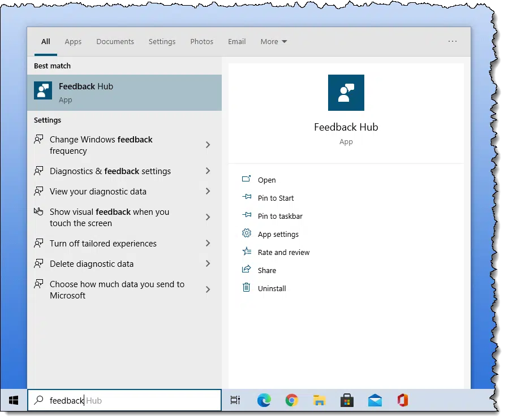This screenshot has width=508, height=420.
Task: Launch Microsoft Edge from the taskbar
Action: tap(264, 401)
